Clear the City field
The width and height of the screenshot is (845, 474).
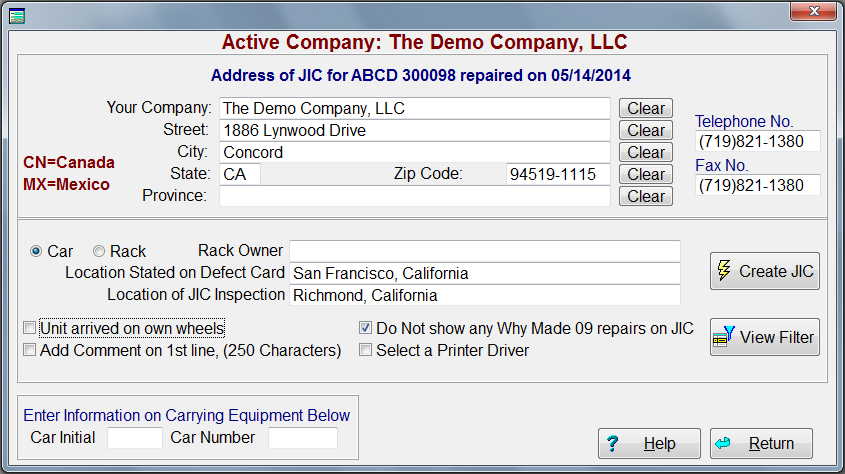point(646,152)
